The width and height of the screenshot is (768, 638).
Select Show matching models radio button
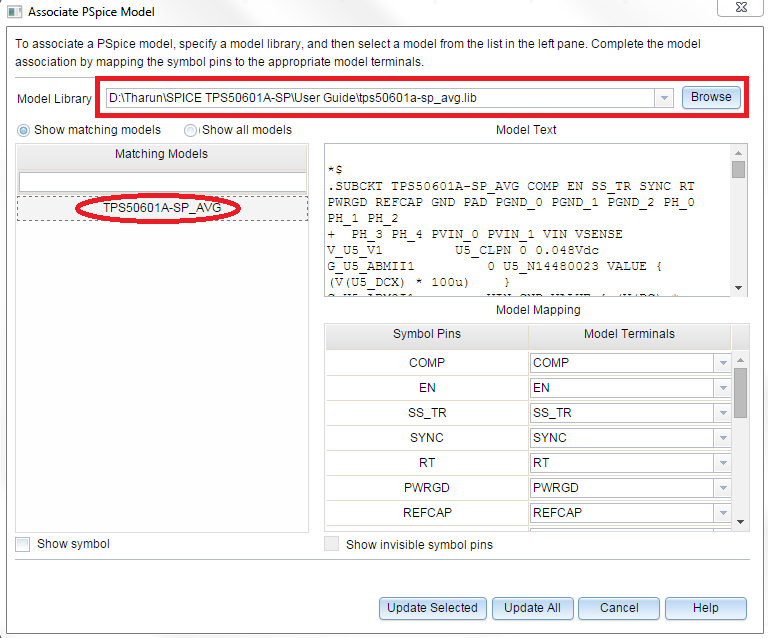tap(24, 130)
